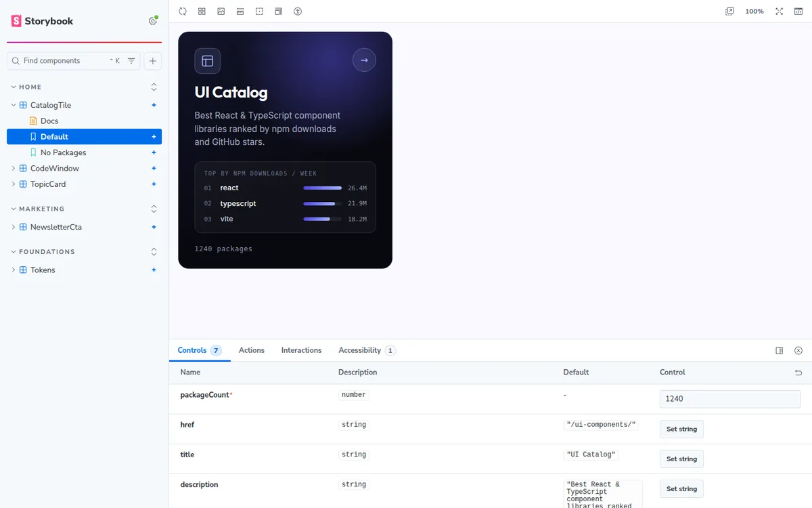Click Set string for title

point(681,459)
